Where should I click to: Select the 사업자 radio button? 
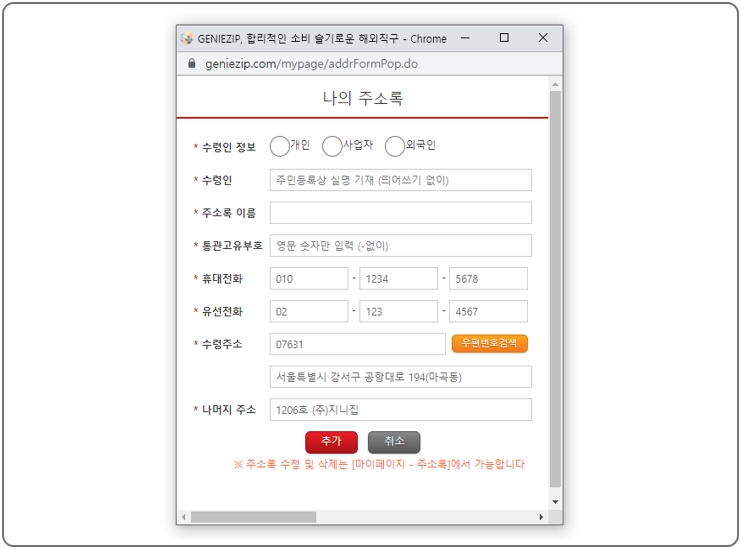(332, 147)
